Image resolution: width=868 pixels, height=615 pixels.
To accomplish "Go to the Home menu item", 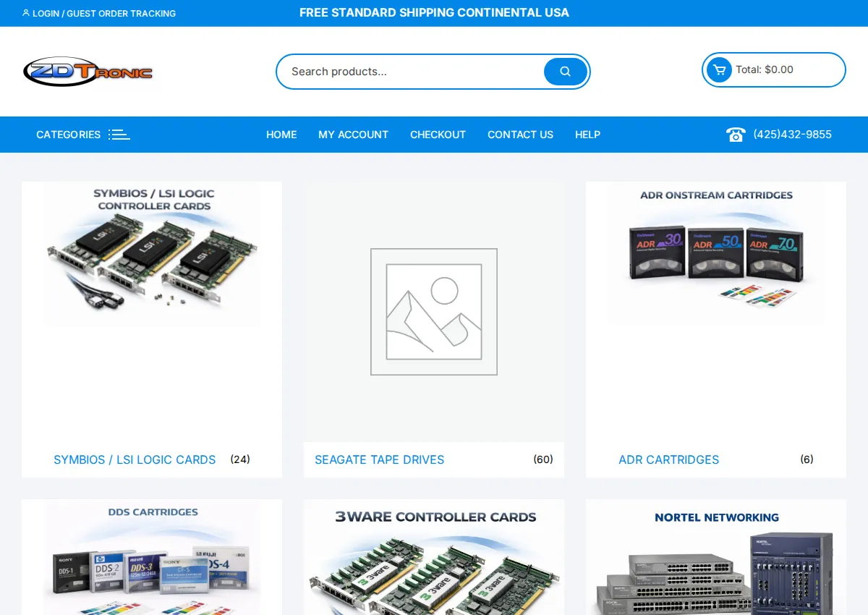I will coord(281,135).
